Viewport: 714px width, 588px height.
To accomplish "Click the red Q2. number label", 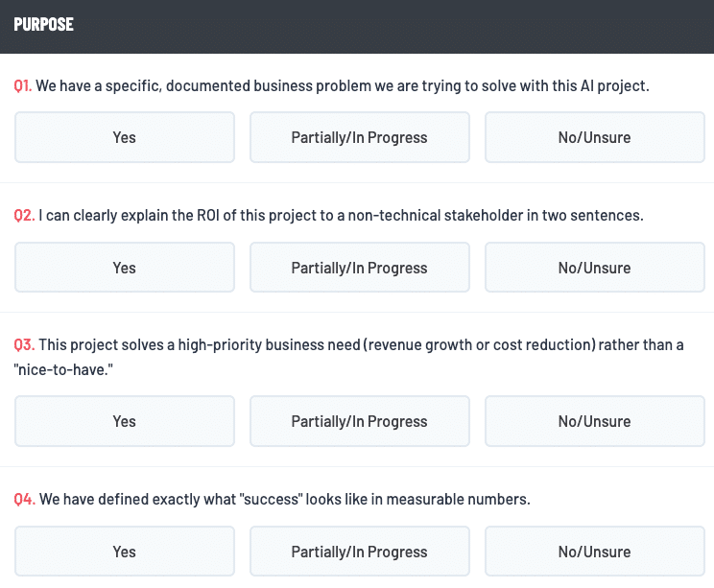I will click(24, 216).
